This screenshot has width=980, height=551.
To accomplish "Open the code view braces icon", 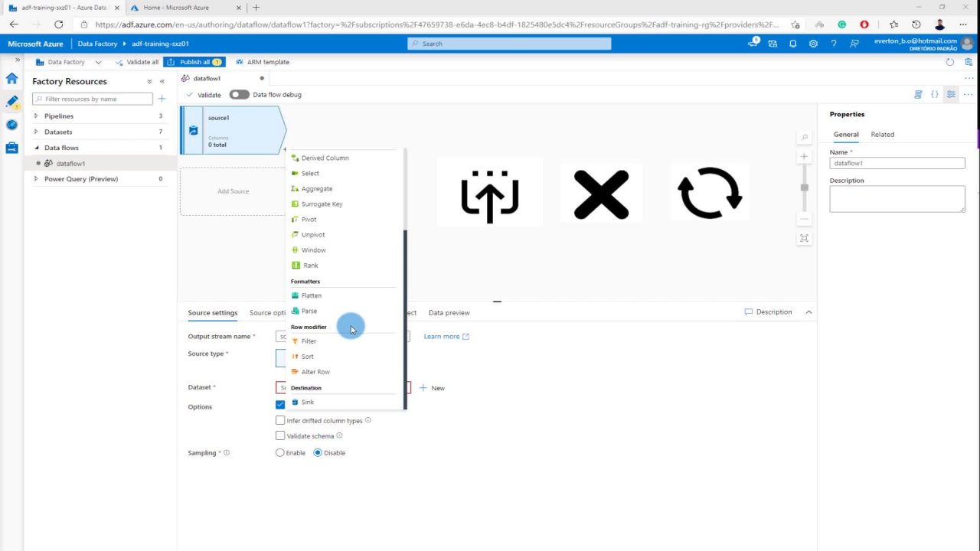I will (934, 94).
